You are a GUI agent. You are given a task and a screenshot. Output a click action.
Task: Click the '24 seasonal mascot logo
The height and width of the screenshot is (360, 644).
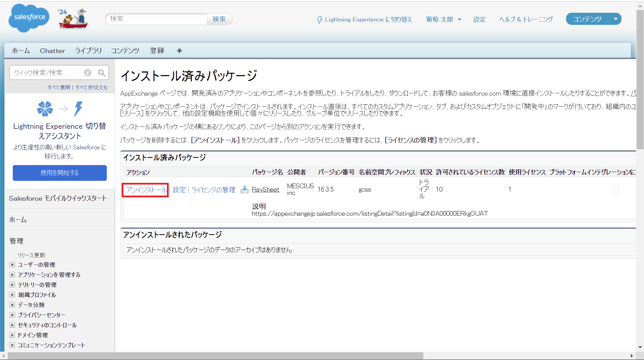[x=73, y=18]
